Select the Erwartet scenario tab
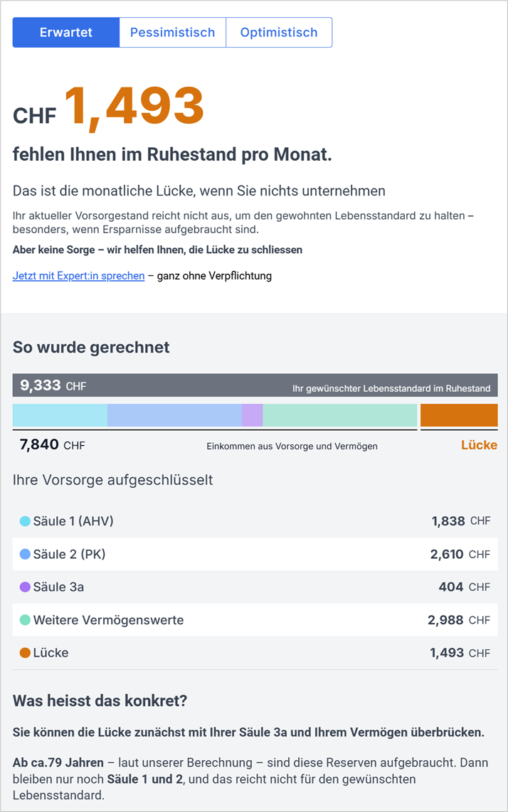The width and height of the screenshot is (508, 812). click(66, 33)
